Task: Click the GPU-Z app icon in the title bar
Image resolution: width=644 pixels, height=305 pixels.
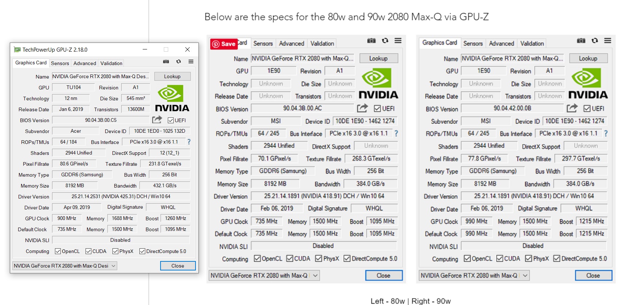Action: (x=17, y=49)
